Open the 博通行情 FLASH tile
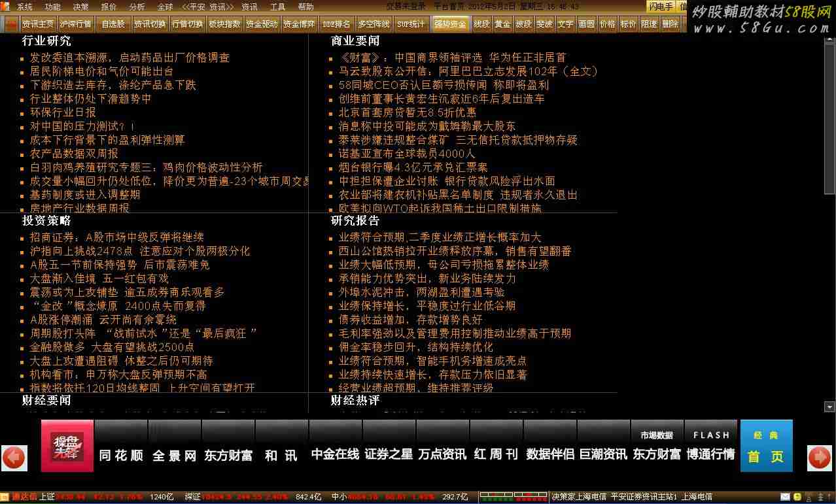The height and width of the screenshot is (504, 836). [711, 446]
